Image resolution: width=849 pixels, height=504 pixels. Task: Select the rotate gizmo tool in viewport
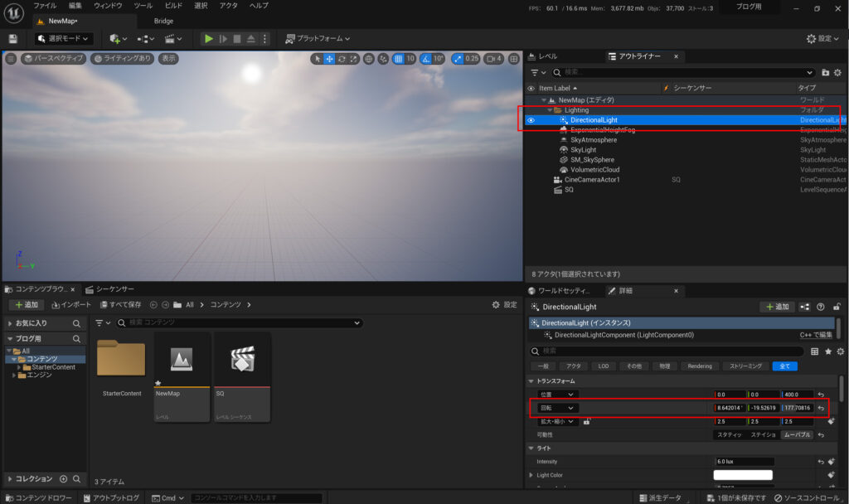click(x=342, y=59)
